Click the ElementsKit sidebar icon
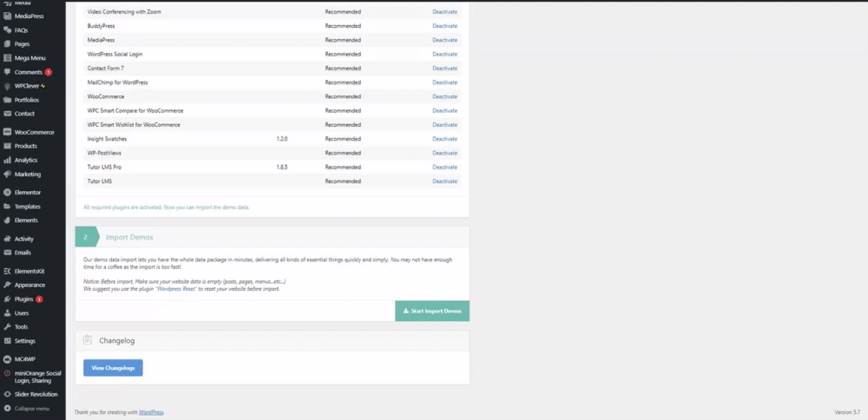This screenshot has height=420, width=868. click(7, 271)
